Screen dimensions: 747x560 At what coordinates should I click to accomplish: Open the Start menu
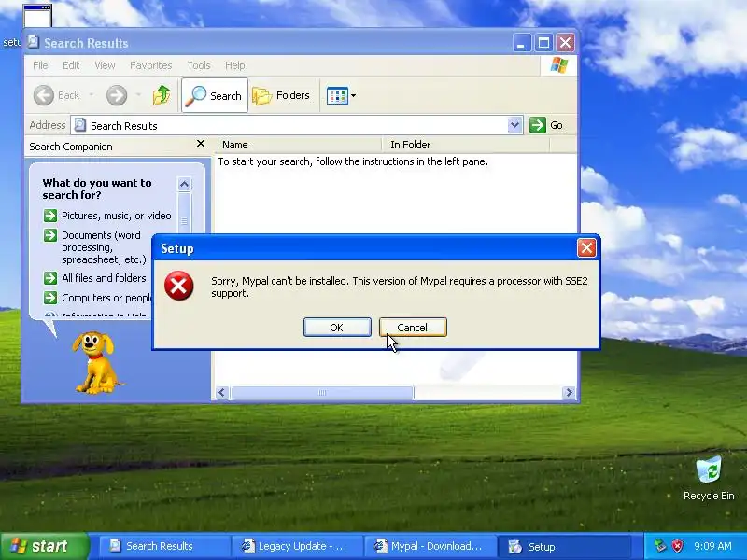[x=45, y=546]
